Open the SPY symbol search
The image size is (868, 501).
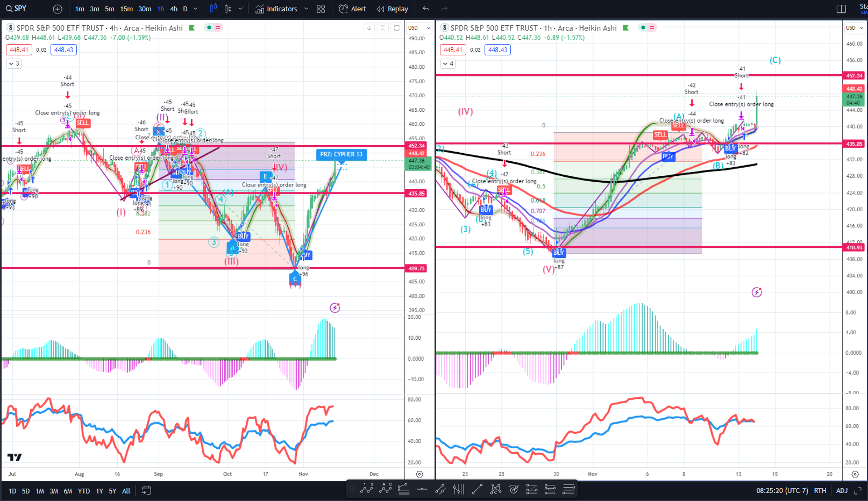tap(16, 9)
